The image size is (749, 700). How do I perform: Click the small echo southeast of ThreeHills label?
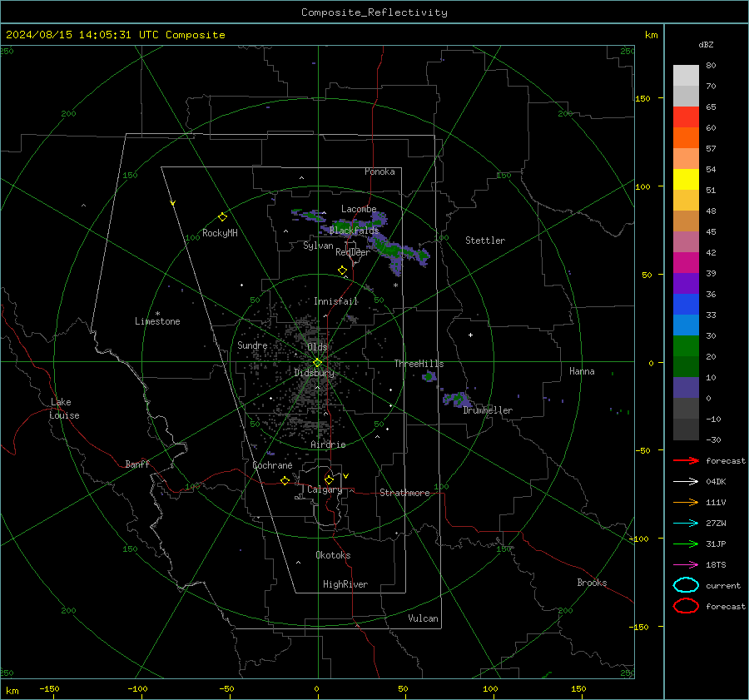[429, 376]
